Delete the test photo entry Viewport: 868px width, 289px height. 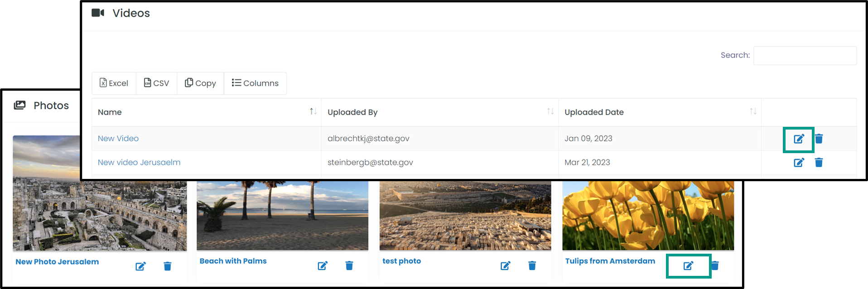pyautogui.click(x=532, y=265)
